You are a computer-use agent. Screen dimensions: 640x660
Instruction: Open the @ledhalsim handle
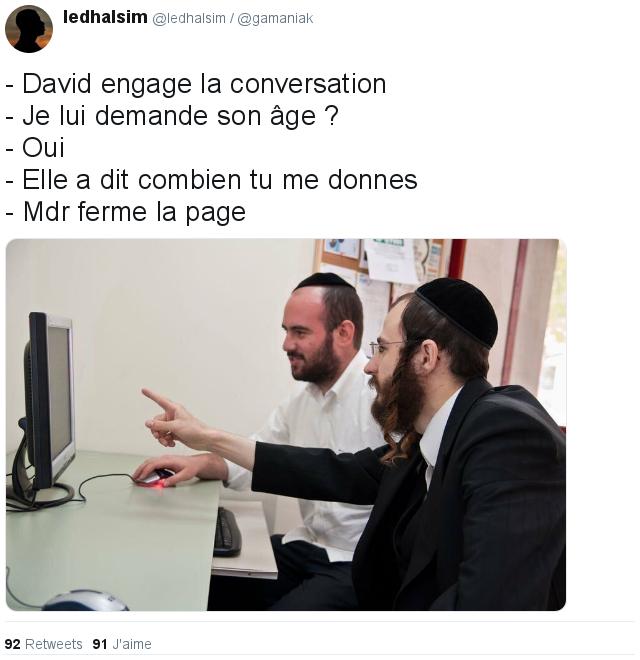click(x=189, y=19)
